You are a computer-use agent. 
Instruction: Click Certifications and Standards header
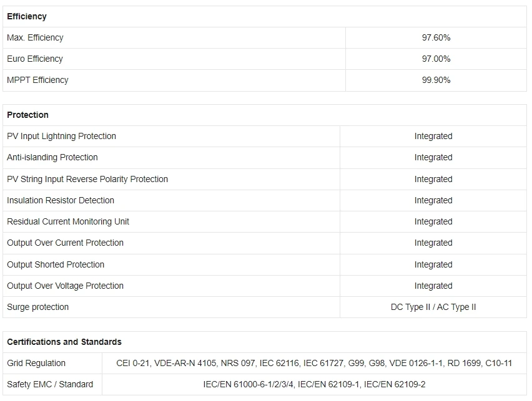pos(64,342)
